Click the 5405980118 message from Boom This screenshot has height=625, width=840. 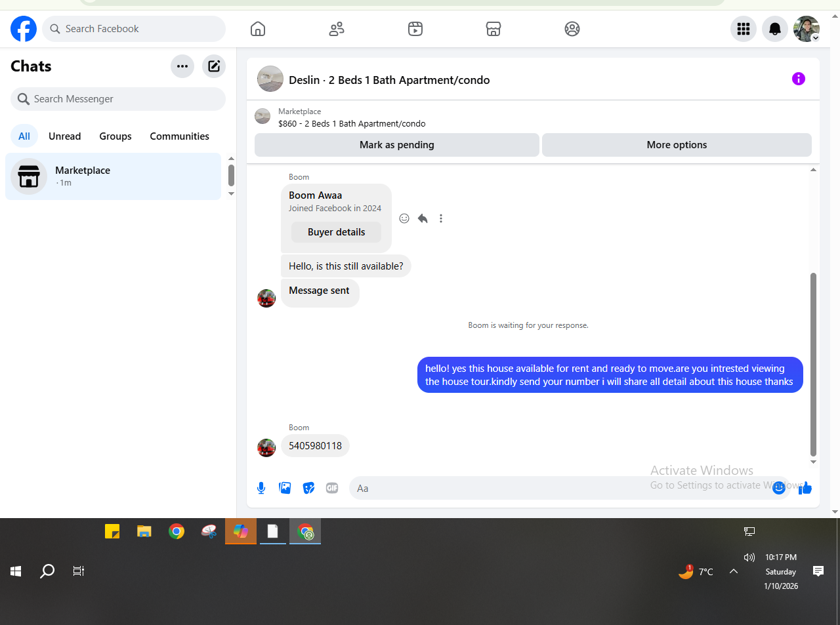315,446
